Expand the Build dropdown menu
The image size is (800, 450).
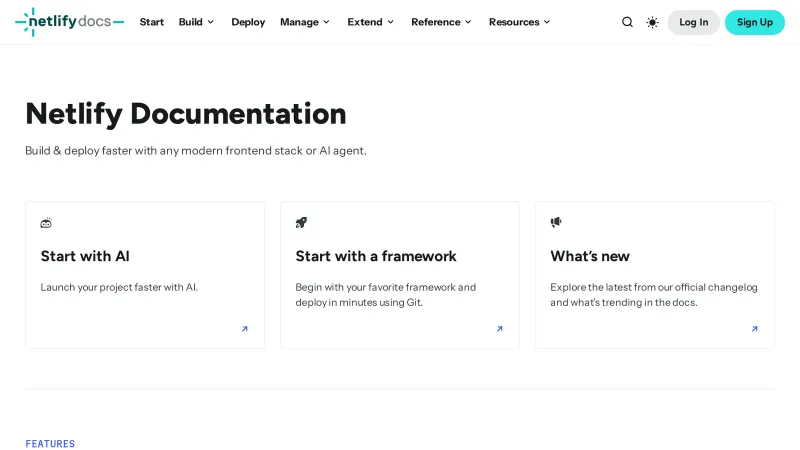coord(196,22)
